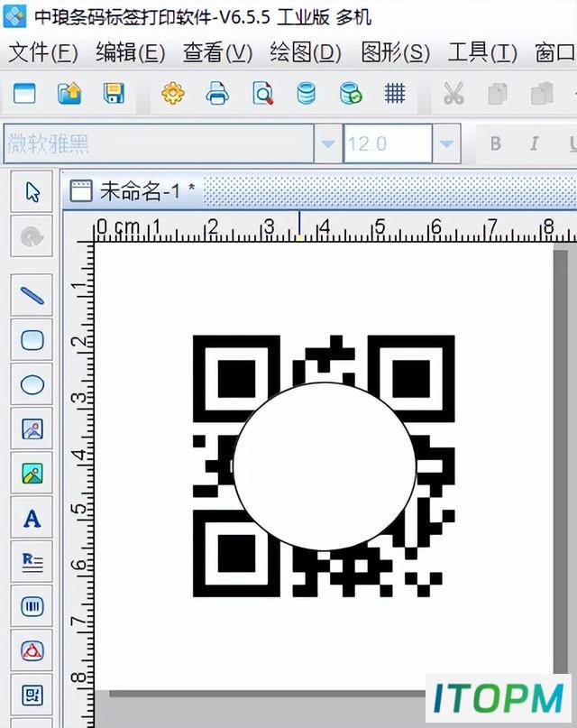The width and height of the screenshot is (577, 728).
Task: Open the 查看(V) menu
Action: point(217,52)
